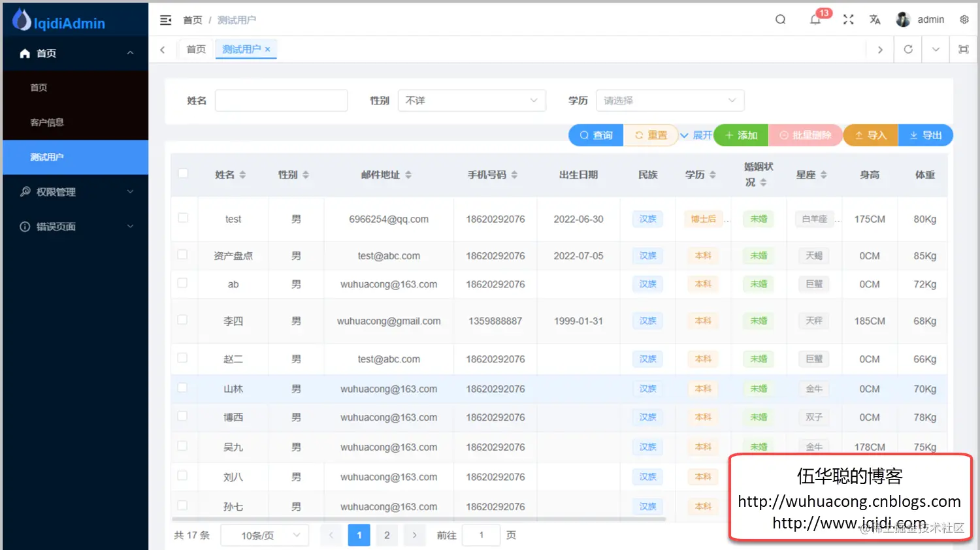Sort by 手机号码 column arrows

point(514,174)
